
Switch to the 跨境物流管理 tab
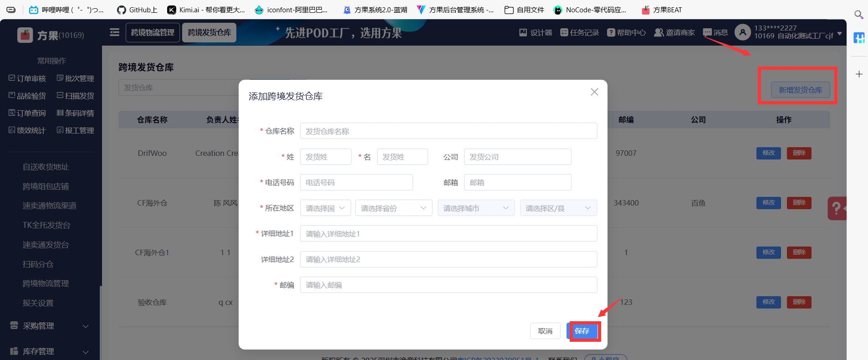tap(153, 32)
